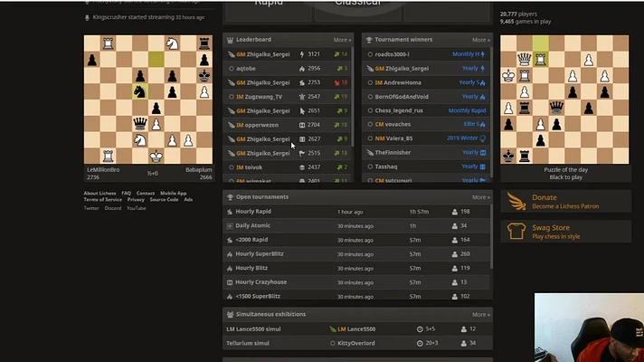Image resolution: width=644 pixels, height=362 pixels.
Task: Open the FAQ footer link
Action: tap(126, 193)
